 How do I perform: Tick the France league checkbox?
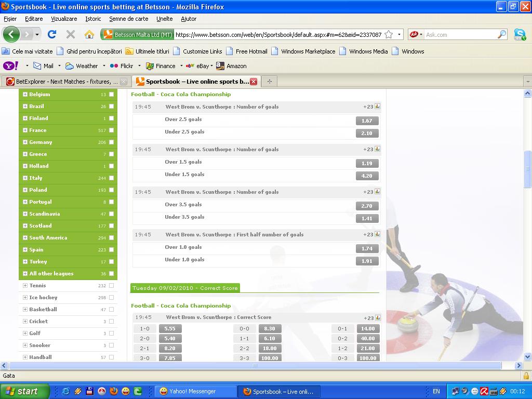tap(111, 130)
